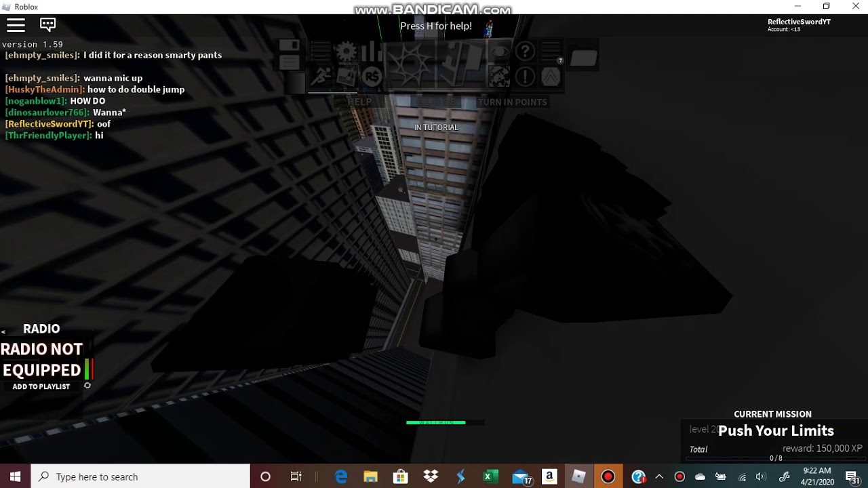Screen dimensions: 868x488
Task: Open the clock showing 9:22 AM
Action: [x=817, y=476]
